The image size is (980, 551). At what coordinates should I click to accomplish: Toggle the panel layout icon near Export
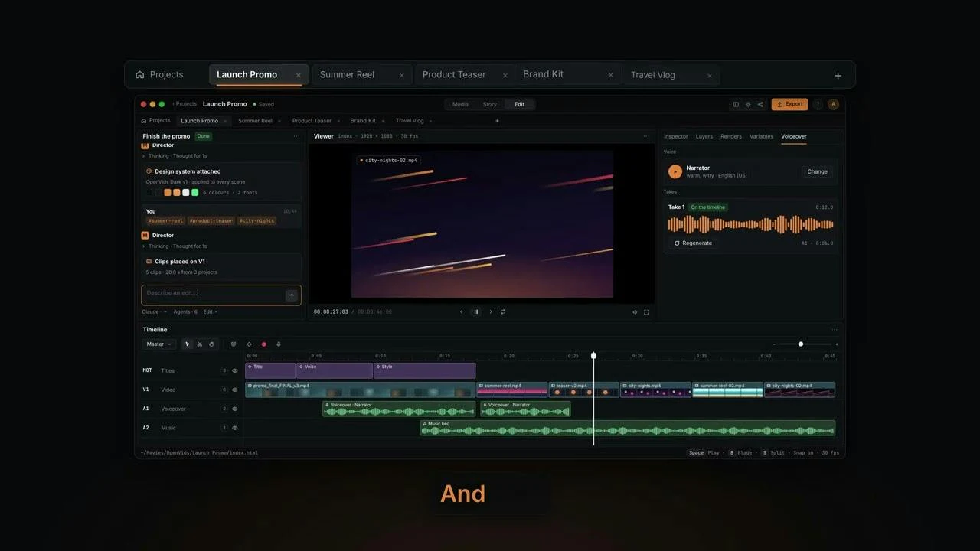[x=736, y=104]
